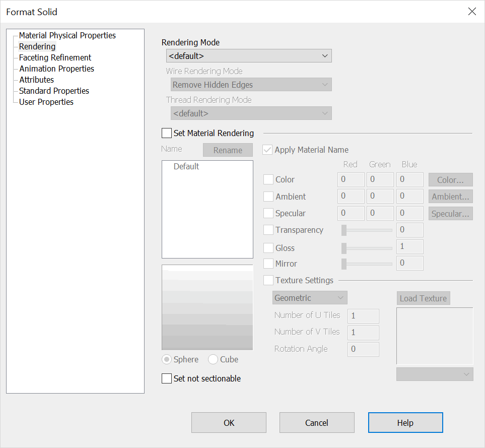Select Material Physical Properties in the tree

(67, 35)
